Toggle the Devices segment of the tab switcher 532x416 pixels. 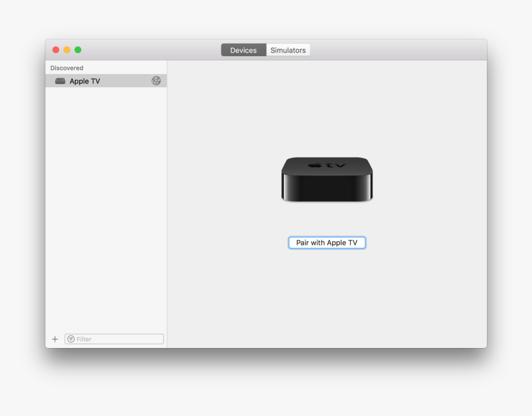click(x=243, y=49)
